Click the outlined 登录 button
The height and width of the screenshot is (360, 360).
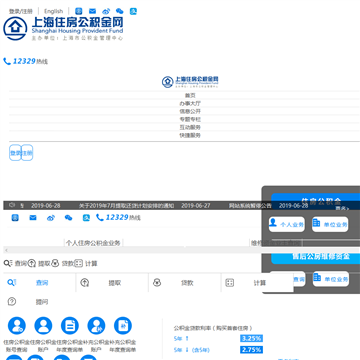(15, 153)
